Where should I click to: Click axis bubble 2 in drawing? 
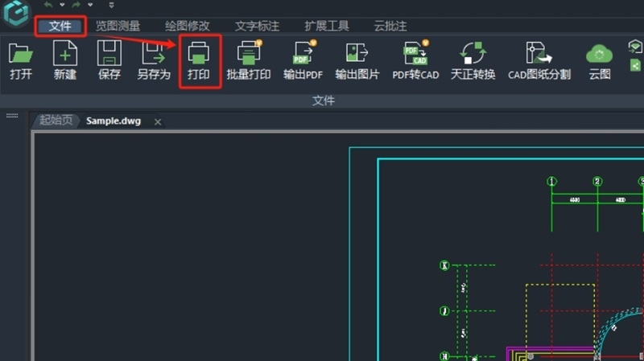tap(597, 182)
